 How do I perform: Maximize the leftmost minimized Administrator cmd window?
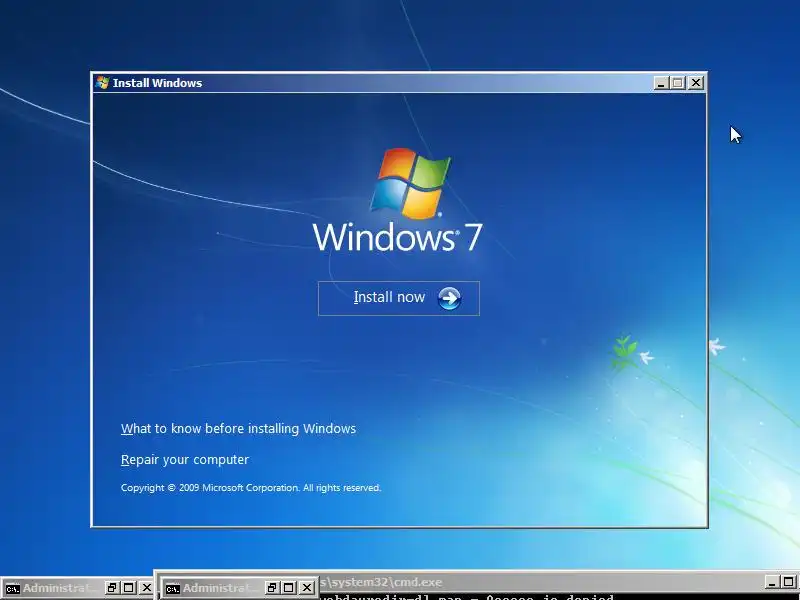(x=129, y=588)
